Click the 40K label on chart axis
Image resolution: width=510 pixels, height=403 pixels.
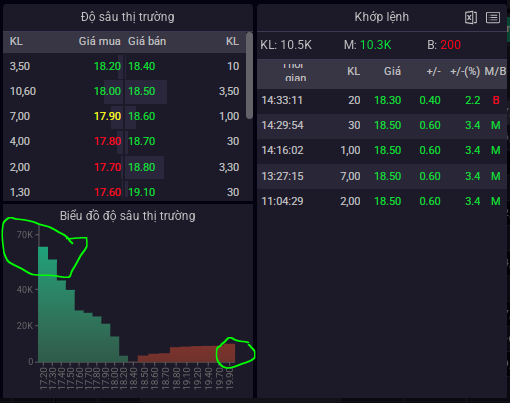[x=25, y=290]
